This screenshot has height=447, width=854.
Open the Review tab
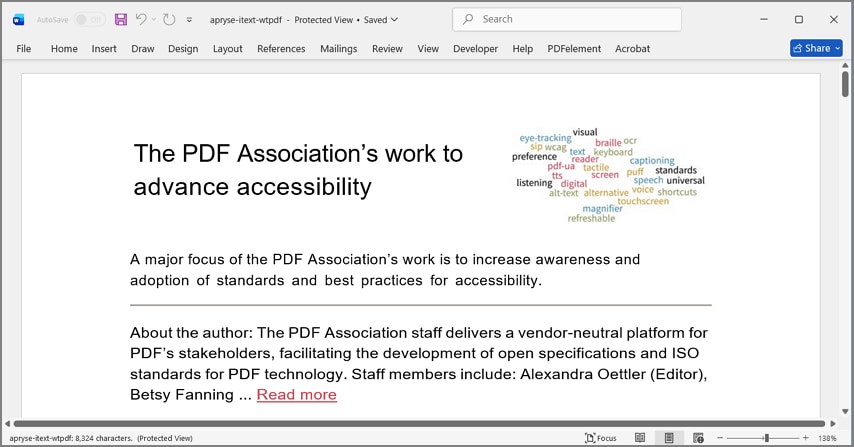pyautogui.click(x=387, y=48)
